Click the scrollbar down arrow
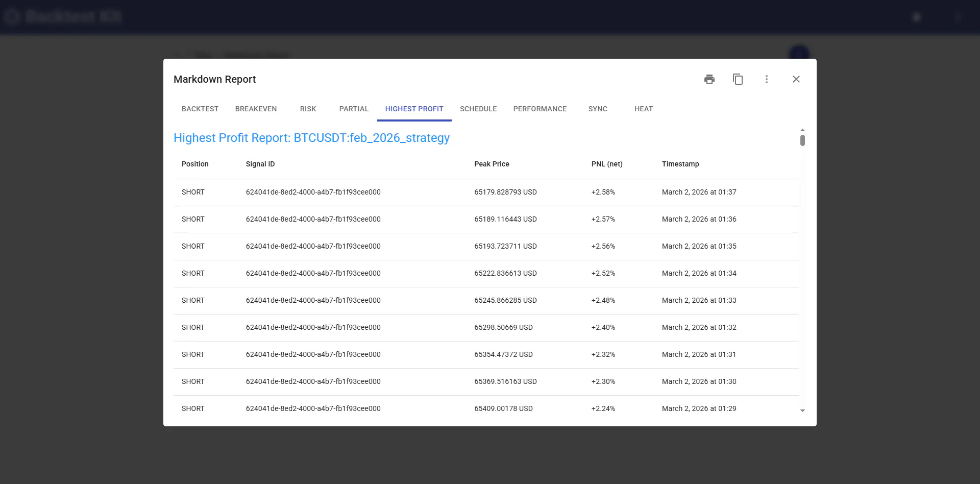This screenshot has width=980, height=484. click(x=802, y=410)
